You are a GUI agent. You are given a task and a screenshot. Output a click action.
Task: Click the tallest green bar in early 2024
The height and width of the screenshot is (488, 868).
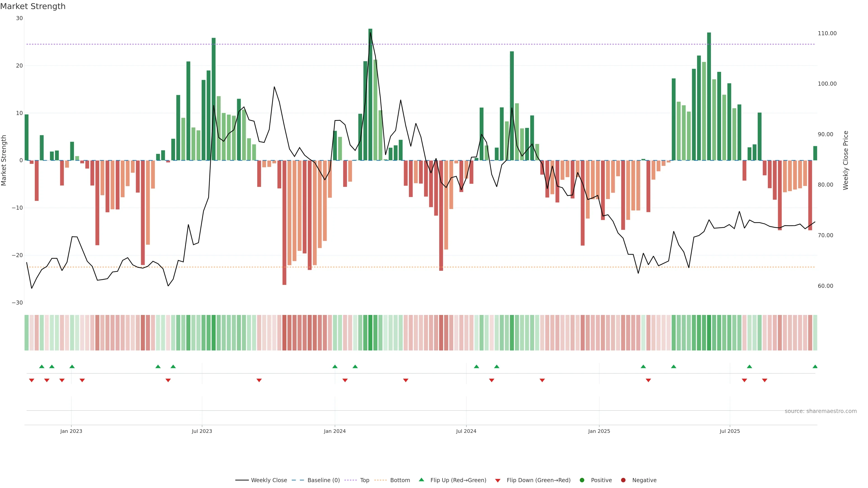click(370, 94)
